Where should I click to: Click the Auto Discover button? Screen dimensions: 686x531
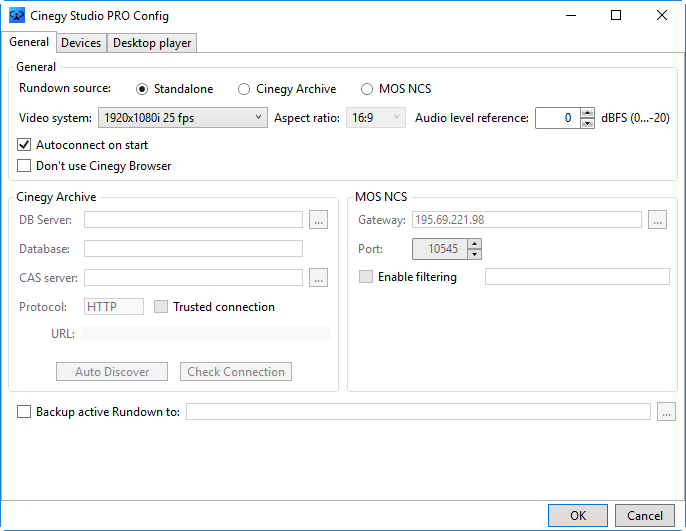112,371
